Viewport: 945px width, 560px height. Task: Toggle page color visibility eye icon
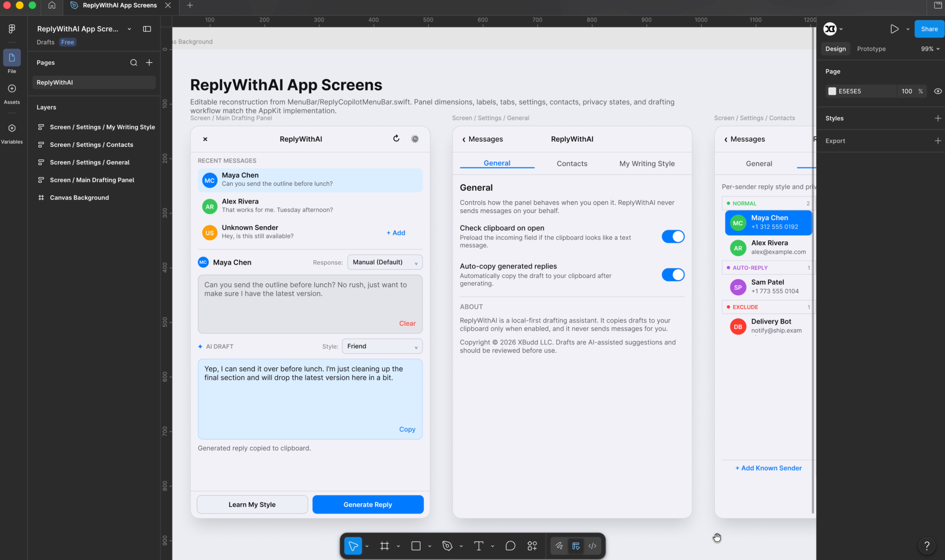tap(938, 91)
